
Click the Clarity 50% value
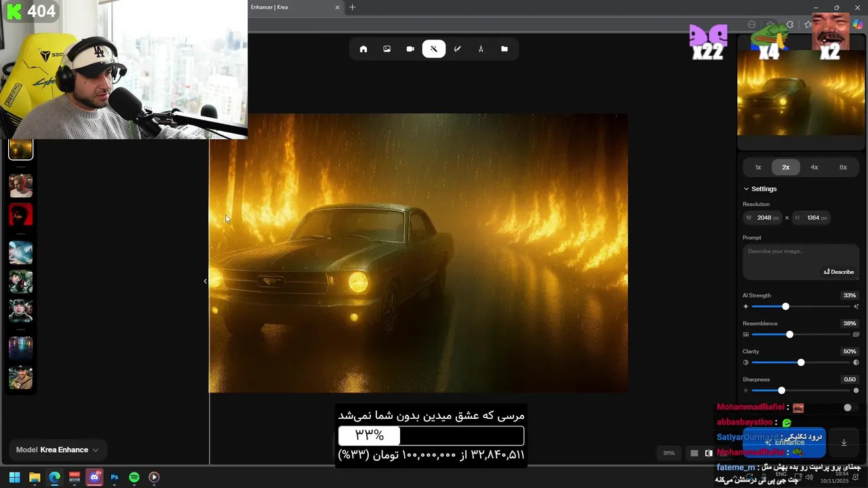[x=850, y=352]
